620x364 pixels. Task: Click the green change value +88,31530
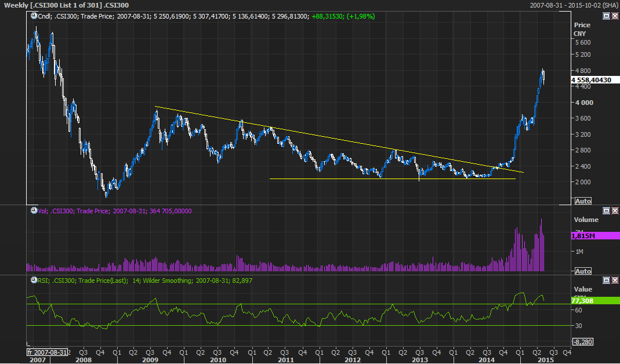[x=327, y=16]
